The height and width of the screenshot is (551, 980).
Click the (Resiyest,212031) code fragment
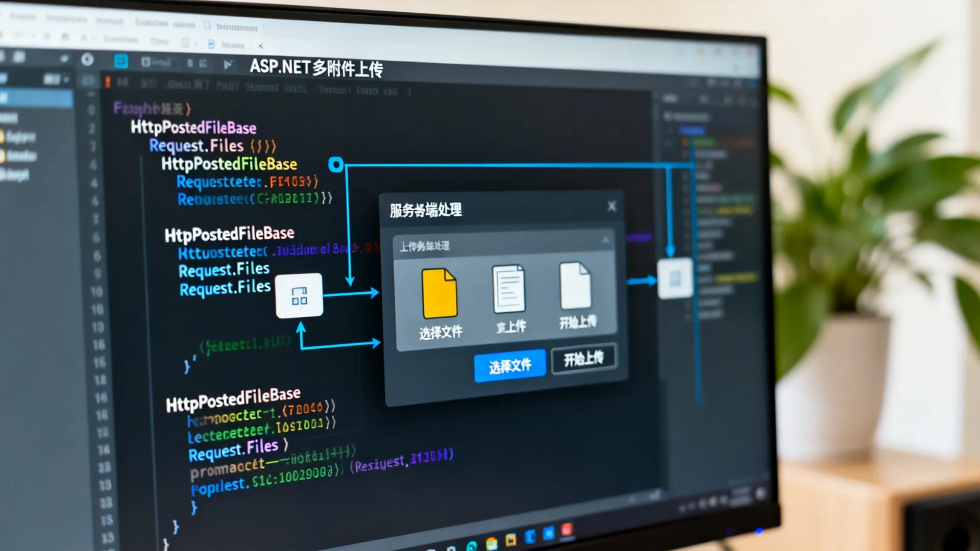click(401, 460)
